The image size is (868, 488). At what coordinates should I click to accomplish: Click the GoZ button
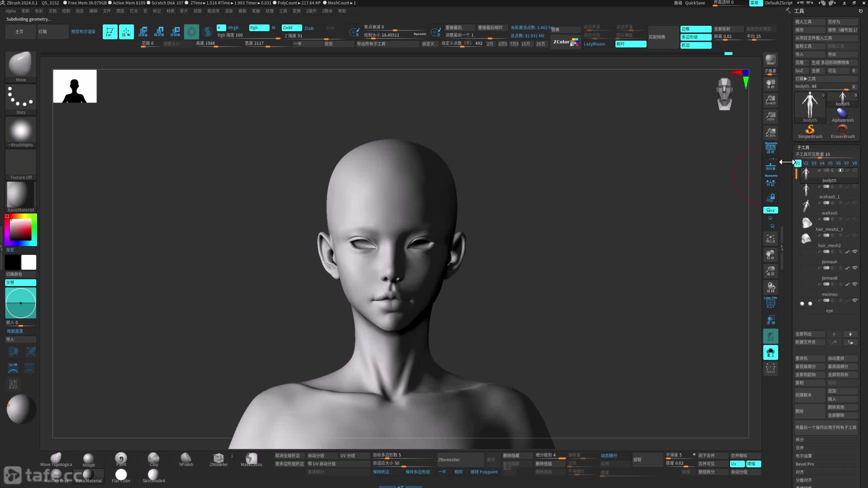click(x=802, y=71)
